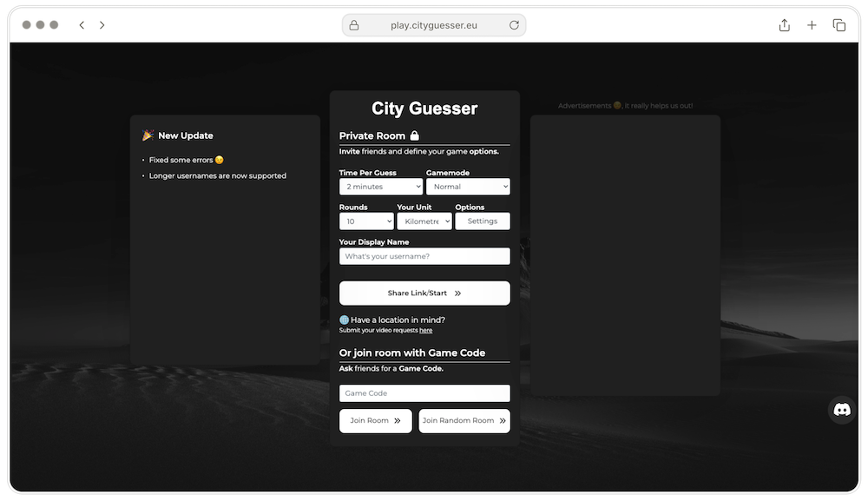Screen dimensions: 868x501
Task: Go back using the browser arrow
Action: click(x=81, y=24)
